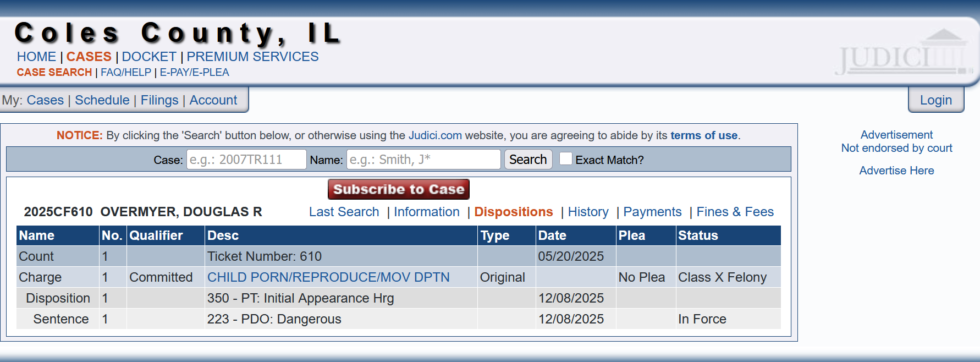Focus the Case number input field

246,160
